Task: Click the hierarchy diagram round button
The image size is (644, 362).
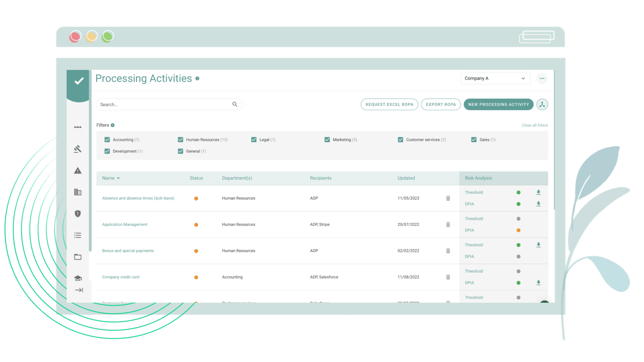Action: [x=542, y=105]
